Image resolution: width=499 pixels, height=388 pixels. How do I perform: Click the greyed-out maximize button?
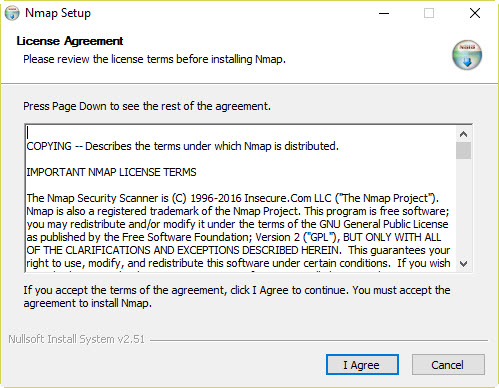[429, 13]
